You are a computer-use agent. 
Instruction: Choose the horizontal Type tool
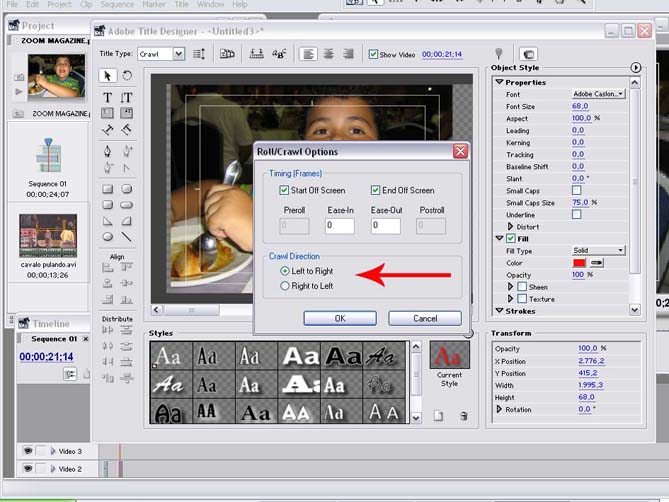[x=108, y=97]
